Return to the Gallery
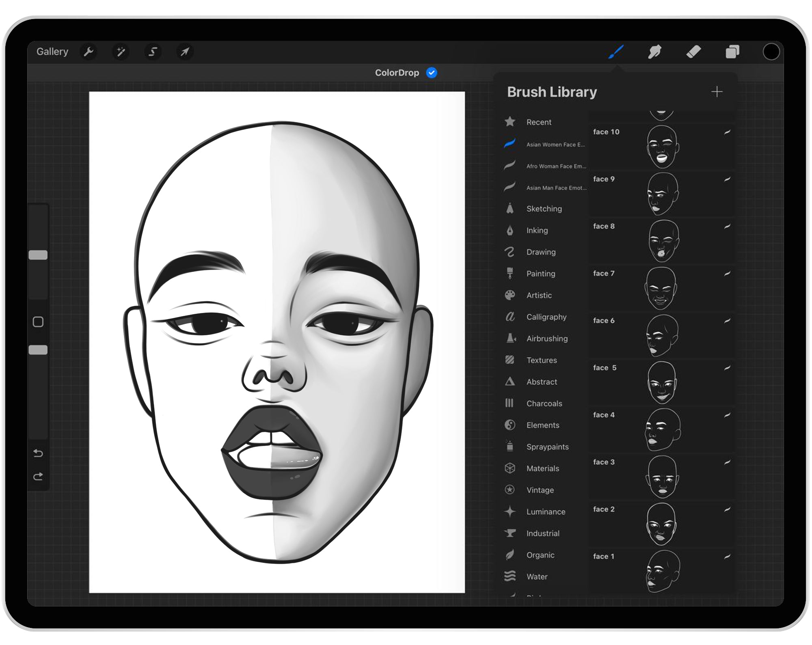This screenshot has width=812, height=645. 52,52
